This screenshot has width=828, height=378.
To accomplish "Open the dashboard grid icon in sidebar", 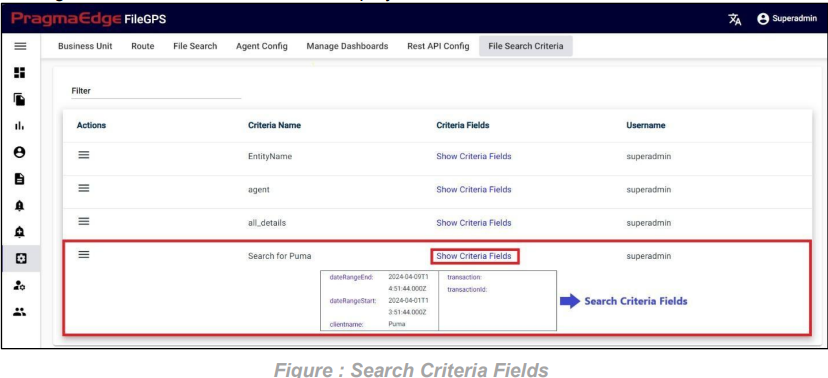I will (x=20, y=73).
